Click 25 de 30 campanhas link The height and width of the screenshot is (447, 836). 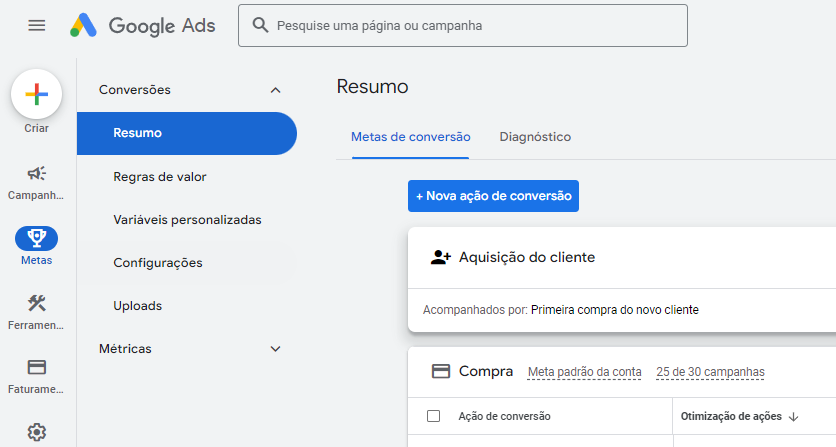(x=710, y=372)
